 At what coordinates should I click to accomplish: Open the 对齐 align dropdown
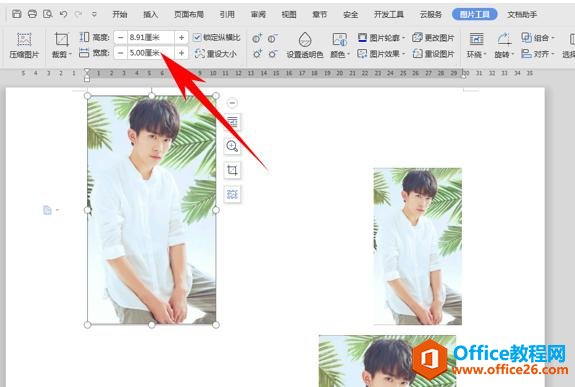[x=538, y=54]
